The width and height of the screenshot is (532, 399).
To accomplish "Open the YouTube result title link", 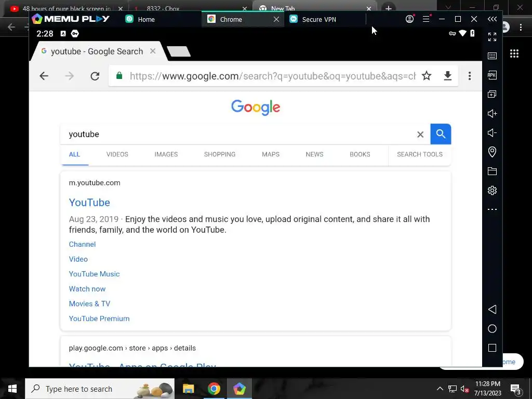I will point(89,203).
